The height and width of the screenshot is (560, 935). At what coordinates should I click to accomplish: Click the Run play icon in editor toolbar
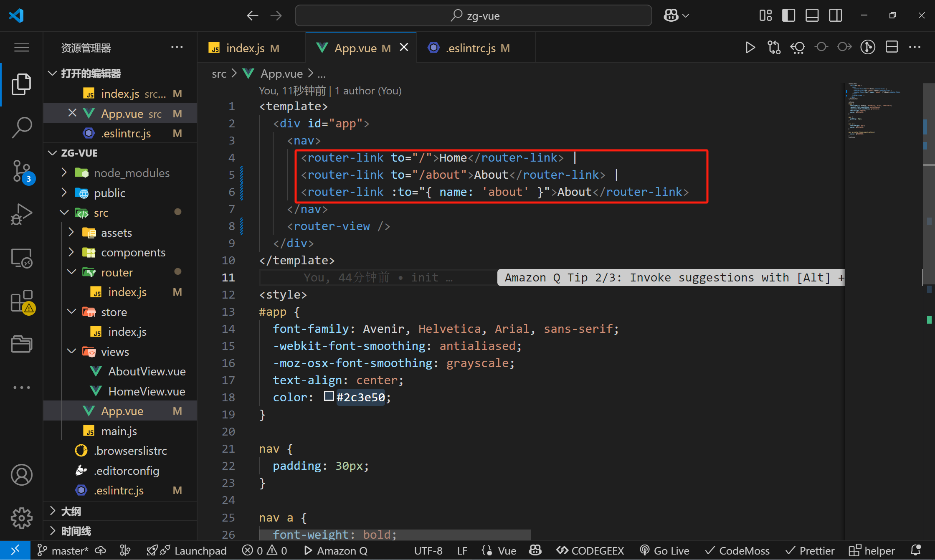point(750,48)
